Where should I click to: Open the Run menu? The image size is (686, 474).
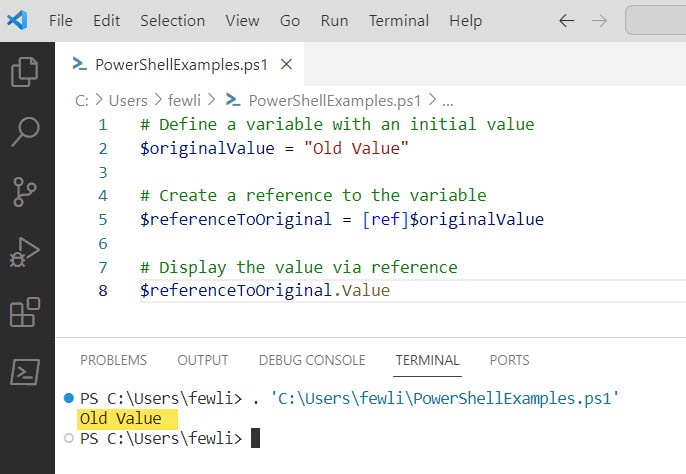coord(334,21)
